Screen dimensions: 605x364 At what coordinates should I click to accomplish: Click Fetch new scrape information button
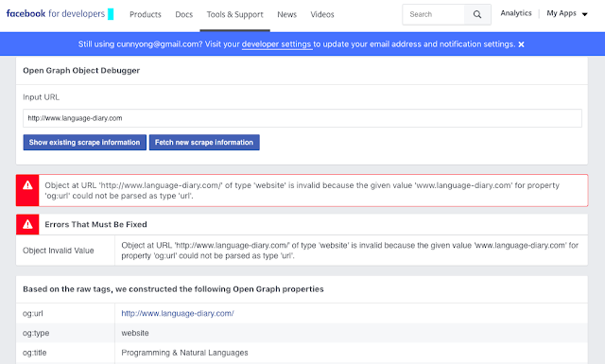[x=204, y=143]
